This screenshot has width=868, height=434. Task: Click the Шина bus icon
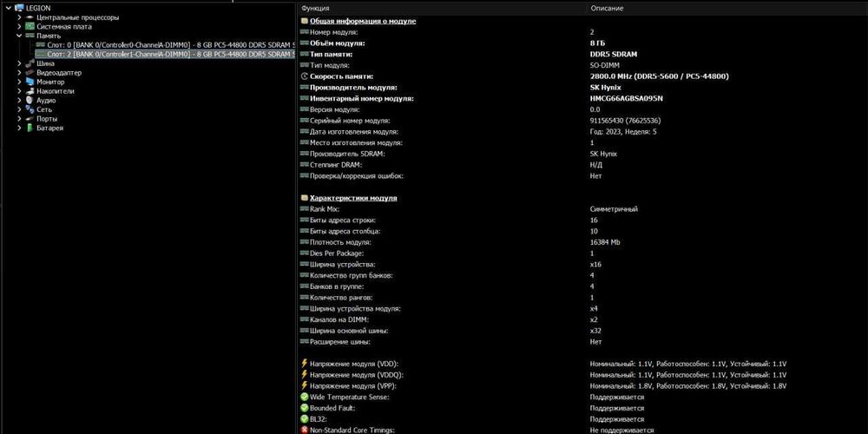tap(30, 63)
